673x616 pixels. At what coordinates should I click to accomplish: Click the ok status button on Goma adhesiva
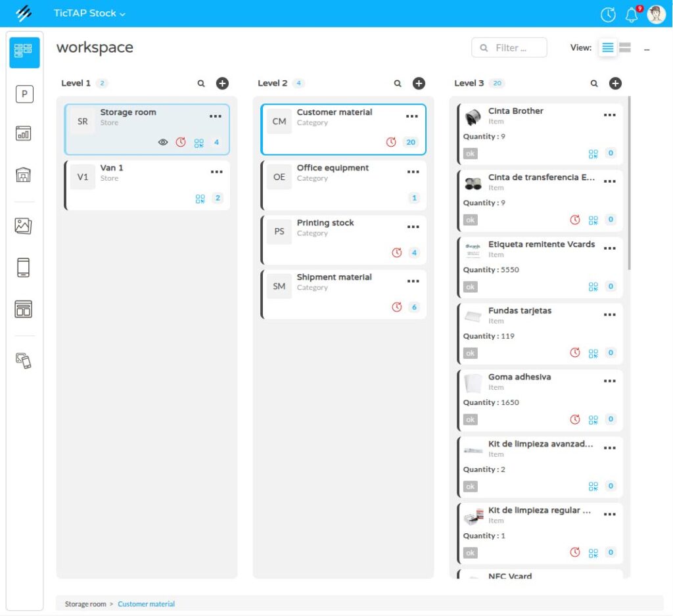pos(470,419)
